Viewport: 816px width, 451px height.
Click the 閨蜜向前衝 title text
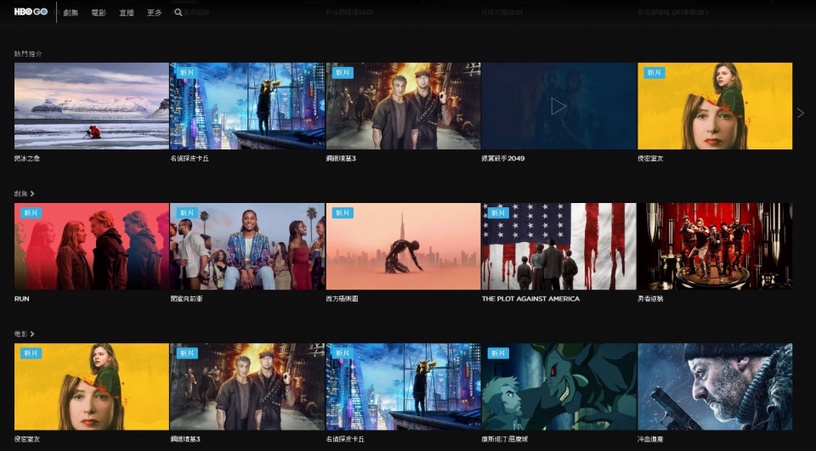click(x=186, y=299)
